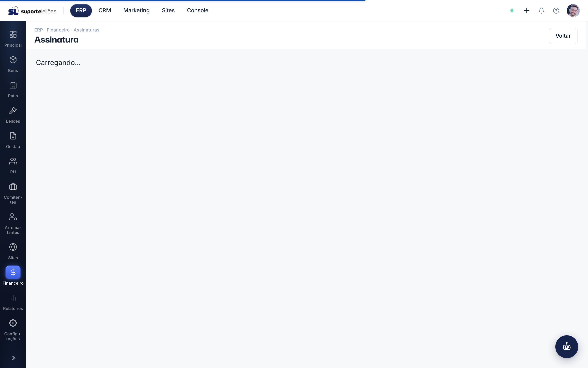588x368 pixels.
Task: Open the chatbot robot assistant button
Action: point(566,346)
